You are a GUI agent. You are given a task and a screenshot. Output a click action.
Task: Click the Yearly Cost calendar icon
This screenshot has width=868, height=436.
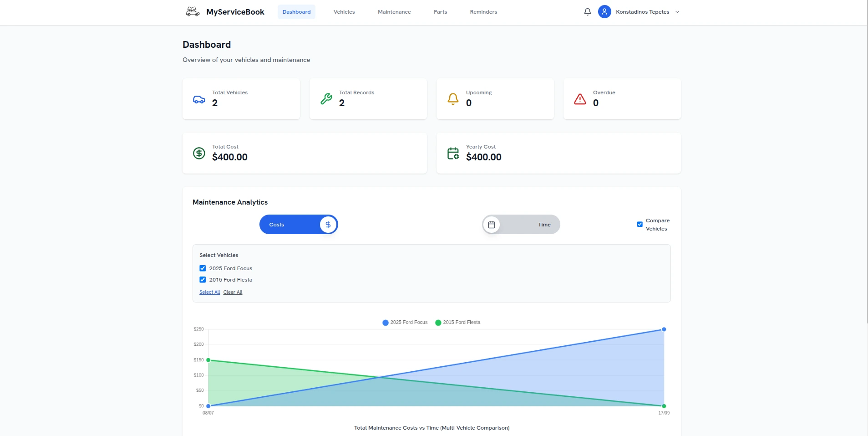coord(453,153)
